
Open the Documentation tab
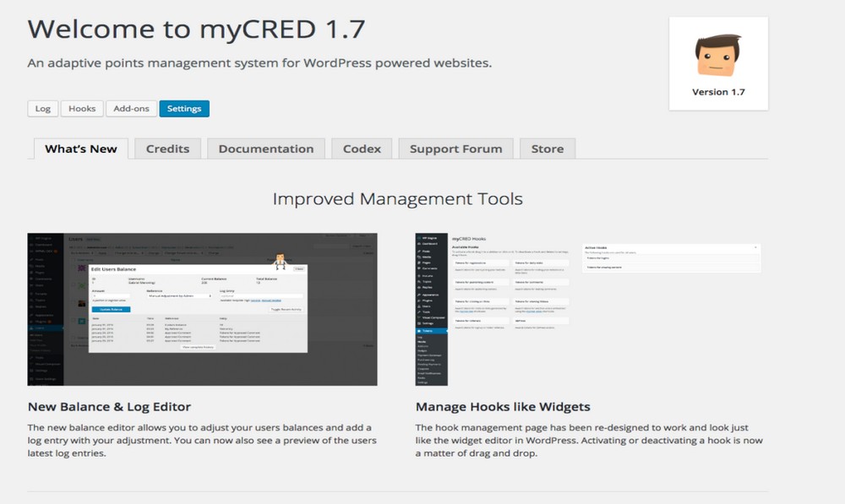click(x=265, y=149)
